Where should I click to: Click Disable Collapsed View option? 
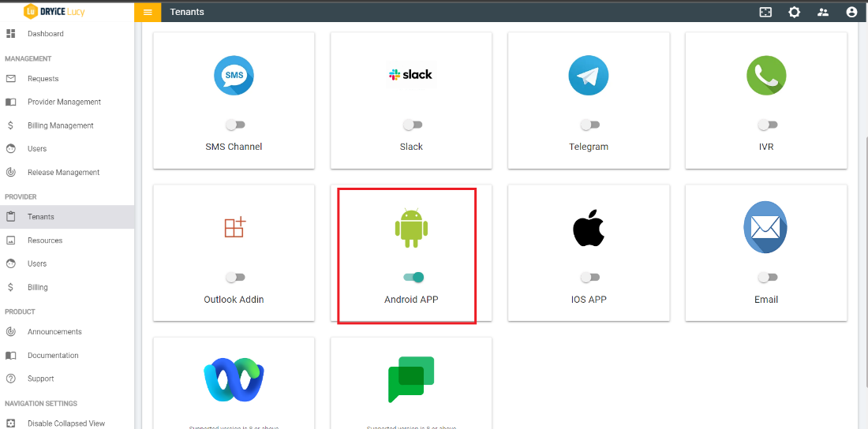point(67,423)
